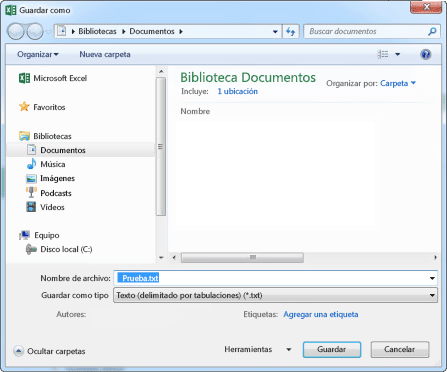Click the Música note icon
The height and width of the screenshot is (372, 447).
click(31, 164)
